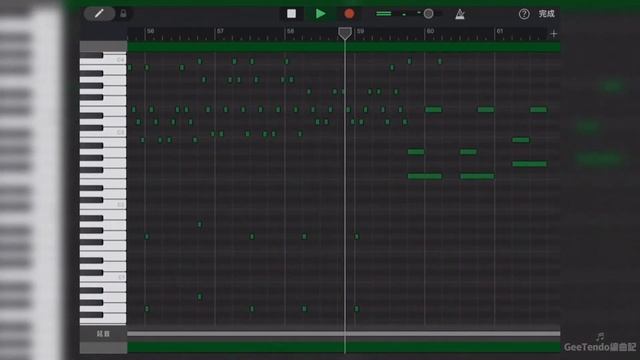Click the gray bar beside the bottom label
The height and width of the screenshot is (360, 640).
point(344,333)
